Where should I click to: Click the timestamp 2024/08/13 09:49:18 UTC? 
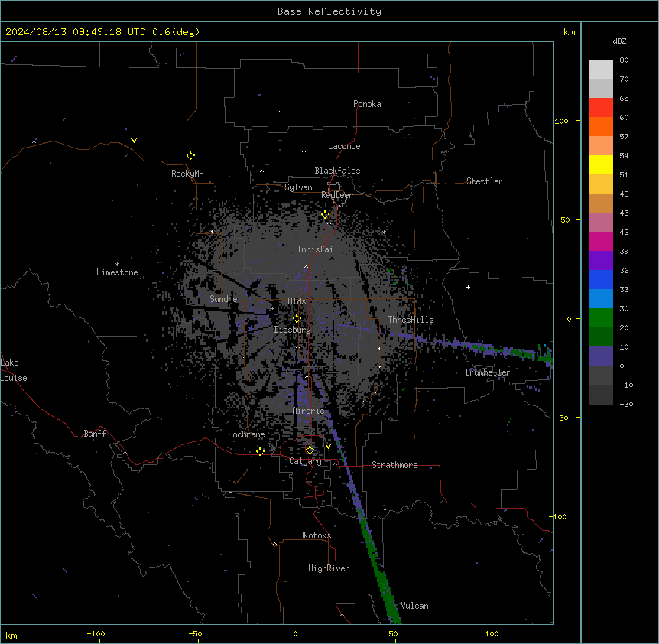76,32
